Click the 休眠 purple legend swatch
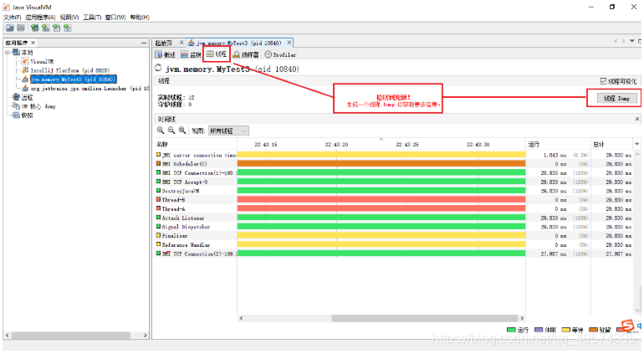This screenshot has height=354, width=644. pyautogui.click(x=539, y=330)
